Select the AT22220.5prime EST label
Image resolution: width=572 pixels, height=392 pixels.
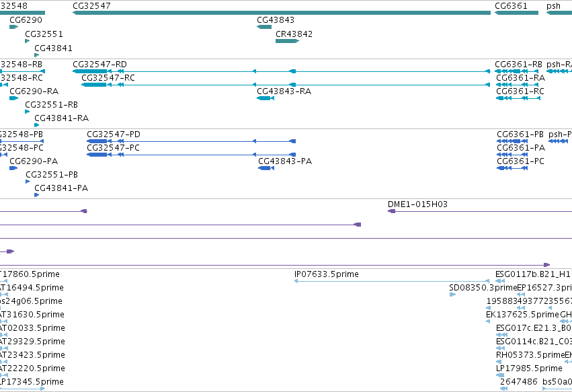pyautogui.click(x=32, y=368)
